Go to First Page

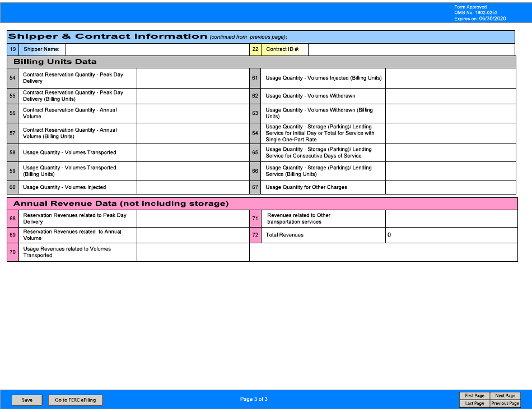click(474, 396)
